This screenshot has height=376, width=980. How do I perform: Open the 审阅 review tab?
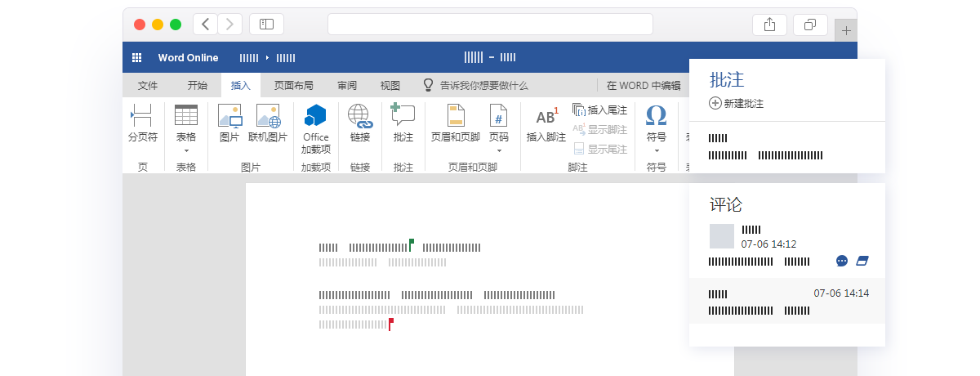click(347, 85)
